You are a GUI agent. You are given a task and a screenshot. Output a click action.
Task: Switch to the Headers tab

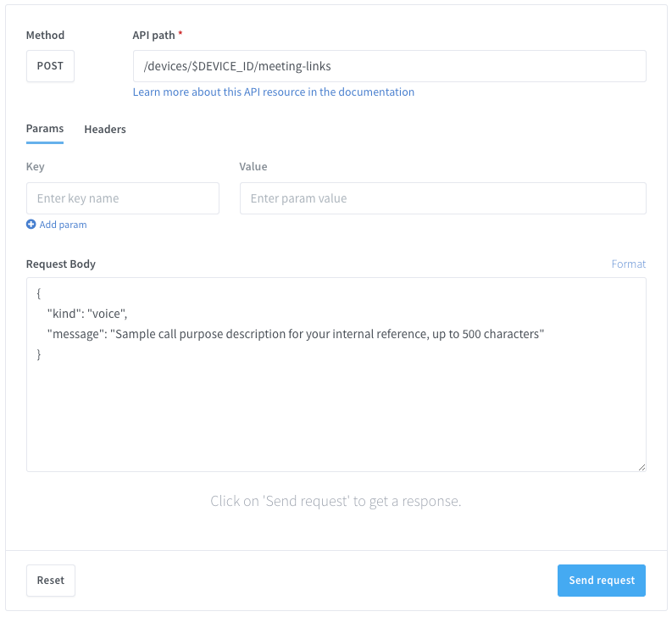[105, 129]
